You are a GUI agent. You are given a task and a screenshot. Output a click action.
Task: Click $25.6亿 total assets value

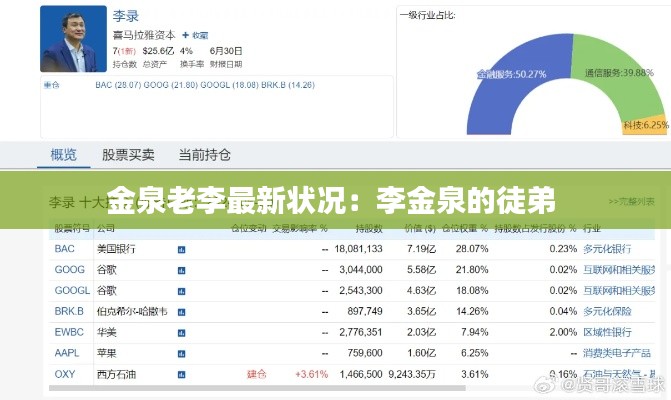(x=158, y=51)
